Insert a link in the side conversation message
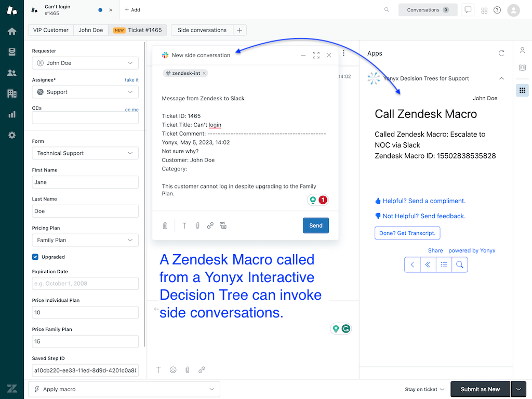This screenshot has height=399, width=532. click(x=210, y=225)
